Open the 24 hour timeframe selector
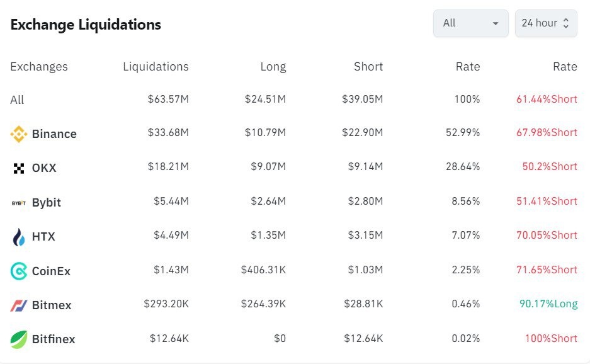590x364 pixels. click(540, 23)
